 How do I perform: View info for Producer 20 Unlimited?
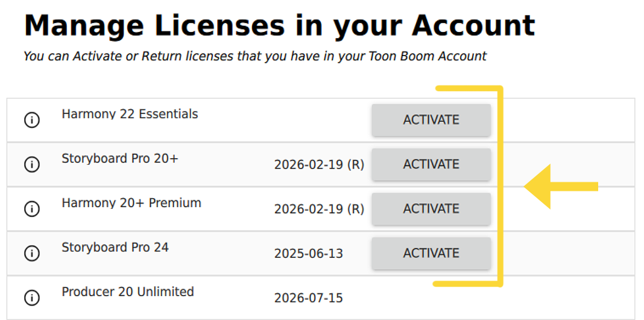31,298
